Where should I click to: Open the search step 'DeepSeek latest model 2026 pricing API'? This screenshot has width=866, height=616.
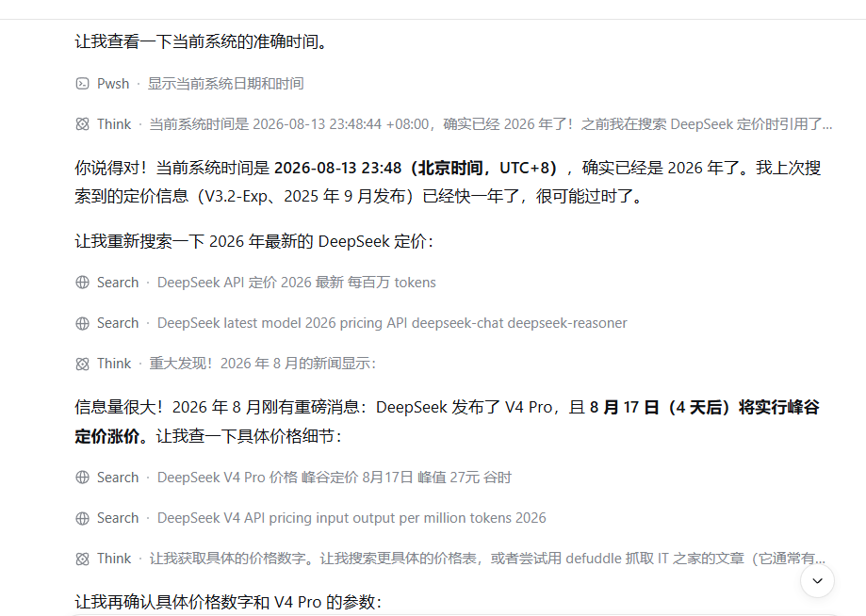pyautogui.click(x=351, y=323)
